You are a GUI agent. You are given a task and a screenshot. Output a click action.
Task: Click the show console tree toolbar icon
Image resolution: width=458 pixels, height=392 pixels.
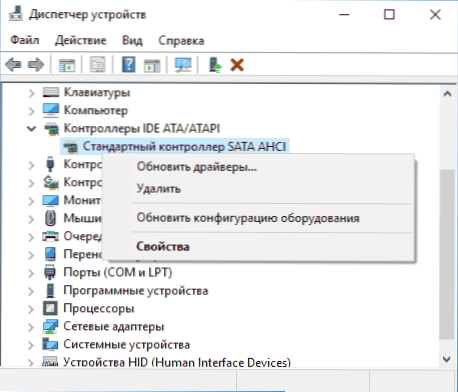67,65
